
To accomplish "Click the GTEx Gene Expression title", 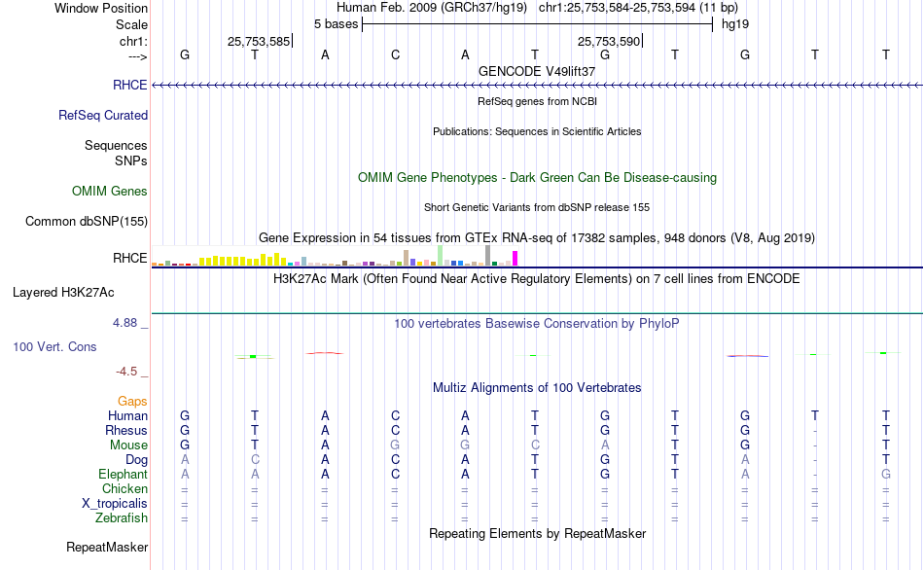I will [x=537, y=237].
